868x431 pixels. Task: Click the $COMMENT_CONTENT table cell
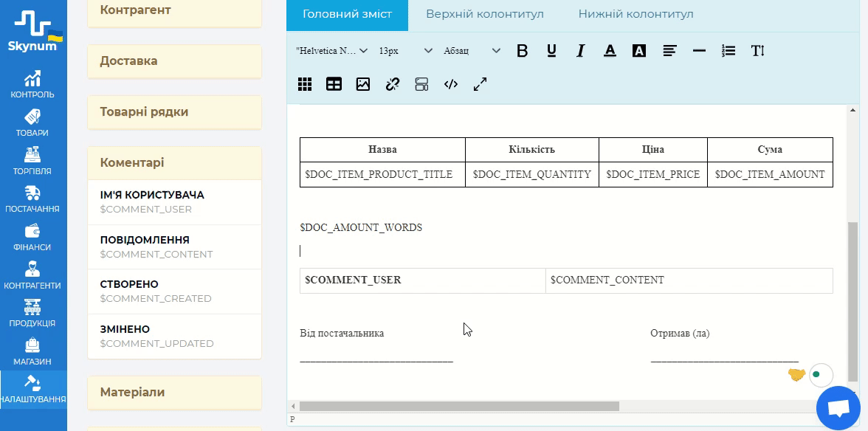coord(689,280)
